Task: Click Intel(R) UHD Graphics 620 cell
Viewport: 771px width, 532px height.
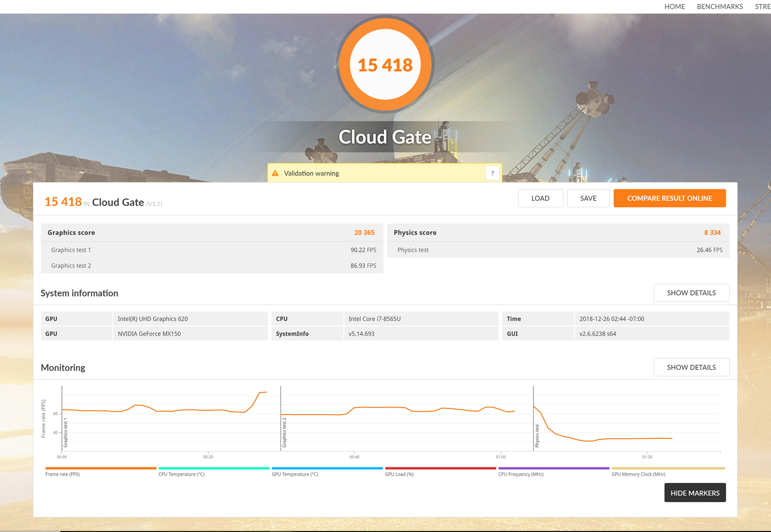Action: [190, 319]
